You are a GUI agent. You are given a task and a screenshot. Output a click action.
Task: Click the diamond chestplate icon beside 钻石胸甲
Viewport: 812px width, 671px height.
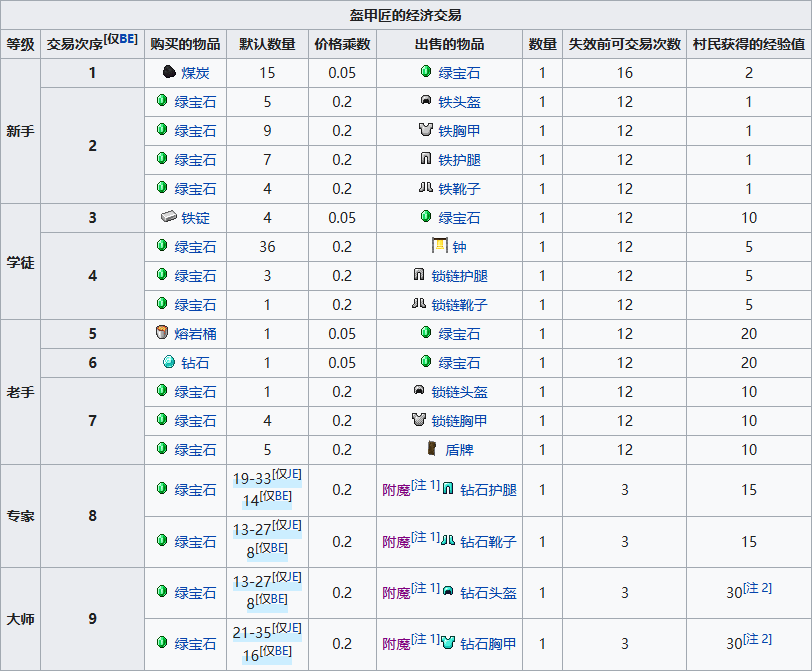pos(448,644)
